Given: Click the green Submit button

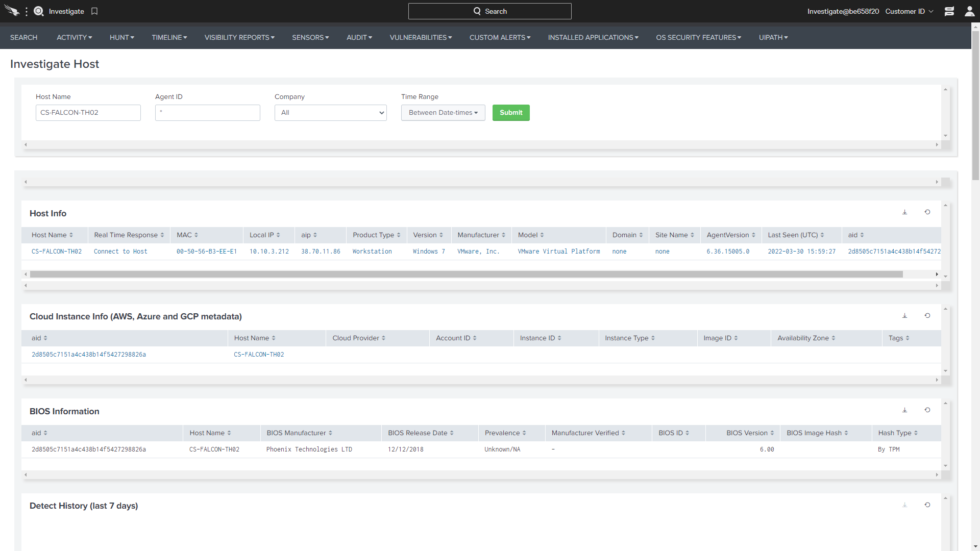Looking at the screenshot, I should (x=511, y=113).
